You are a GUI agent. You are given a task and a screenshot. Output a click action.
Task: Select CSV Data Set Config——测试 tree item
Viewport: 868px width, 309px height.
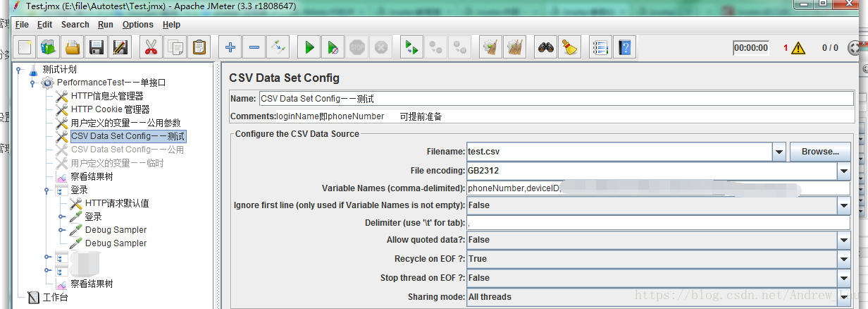[128, 137]
